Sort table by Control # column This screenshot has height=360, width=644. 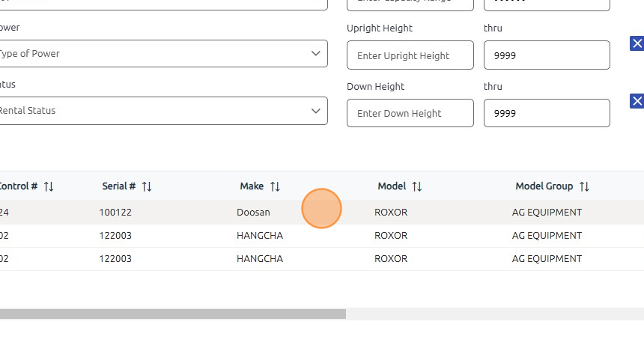point(49,186)
